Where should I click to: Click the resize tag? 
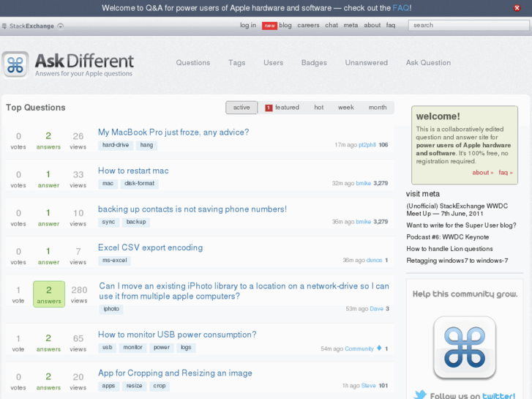[x=135, y=386]
